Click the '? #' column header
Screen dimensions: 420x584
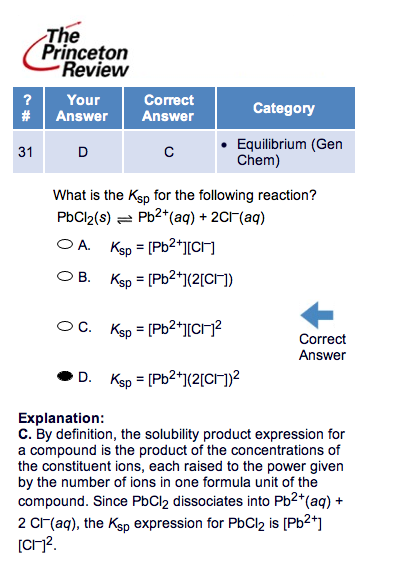[x=28, y=108]
